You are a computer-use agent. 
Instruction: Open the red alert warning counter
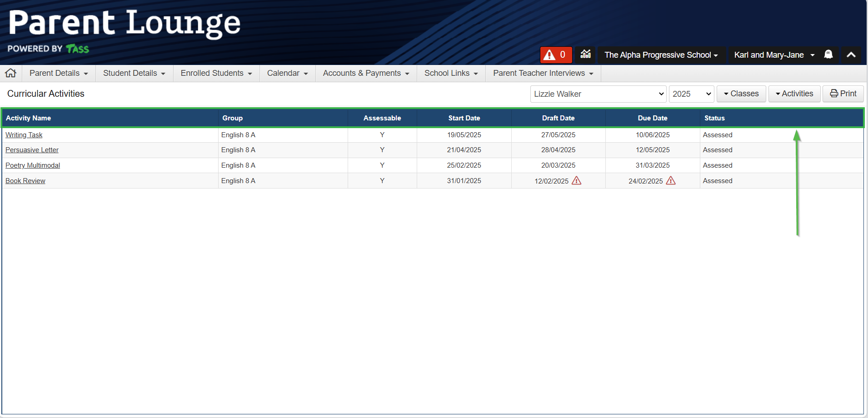(x=555, y=55)
